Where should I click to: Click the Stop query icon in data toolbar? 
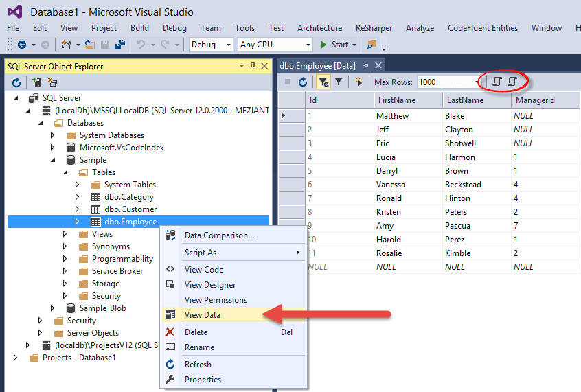pos(288,82)
